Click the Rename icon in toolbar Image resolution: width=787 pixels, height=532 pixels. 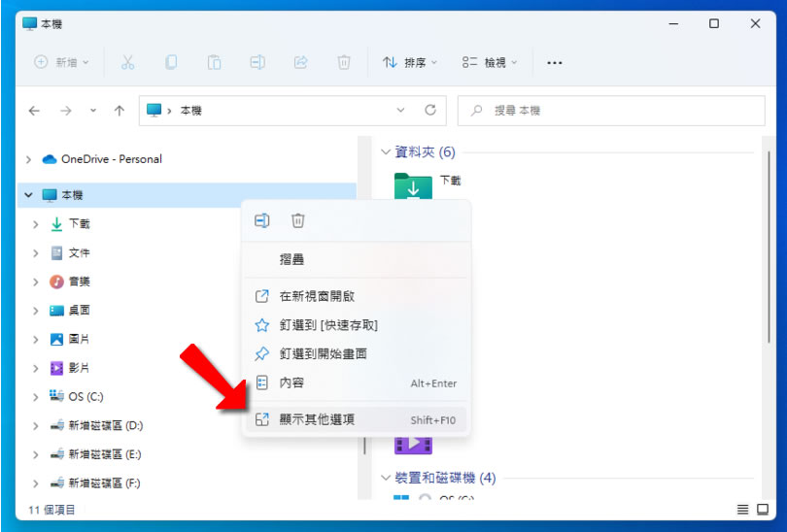(257, 63)
